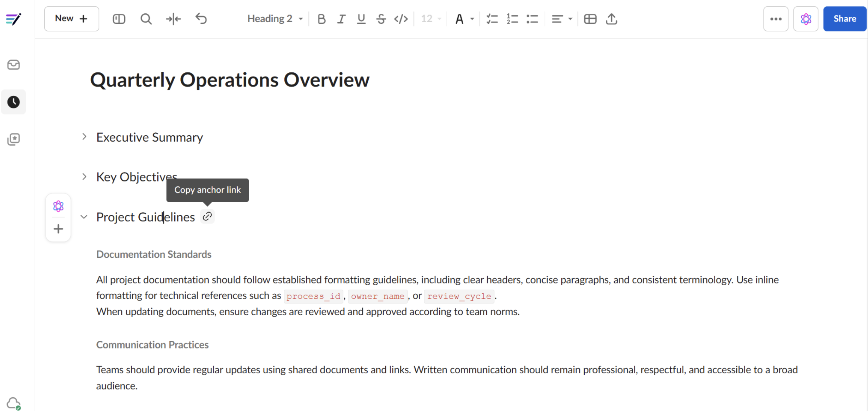Viewport: 868px width, 411px height.
Task: Open the sidebar panel layout icon
Action: [x=119, y=19]
